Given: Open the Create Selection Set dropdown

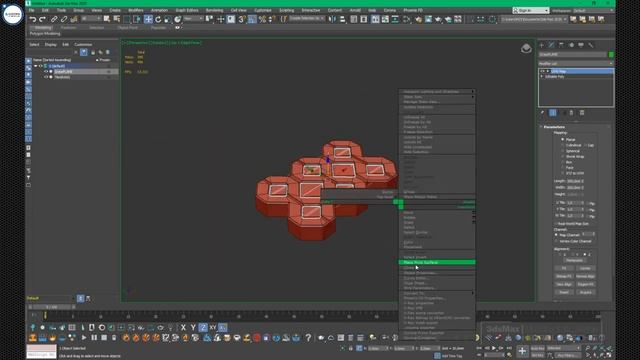Looking at the screenshot, I should (x=307, y=19).
